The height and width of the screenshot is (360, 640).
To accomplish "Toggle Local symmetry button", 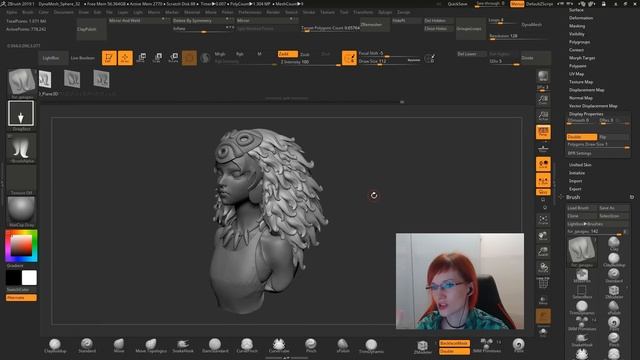I will point(543,164).
